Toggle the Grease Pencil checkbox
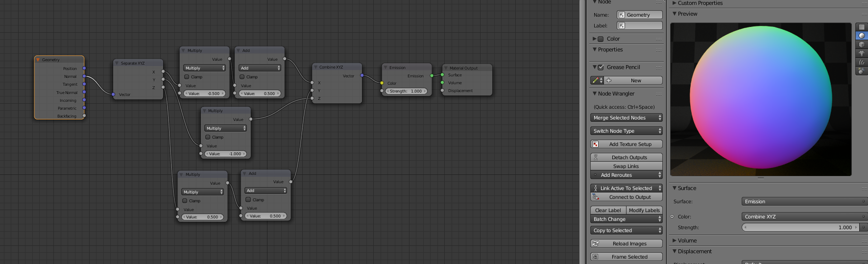The height and width of the screenshot is (264, 868). coord(601,67)
